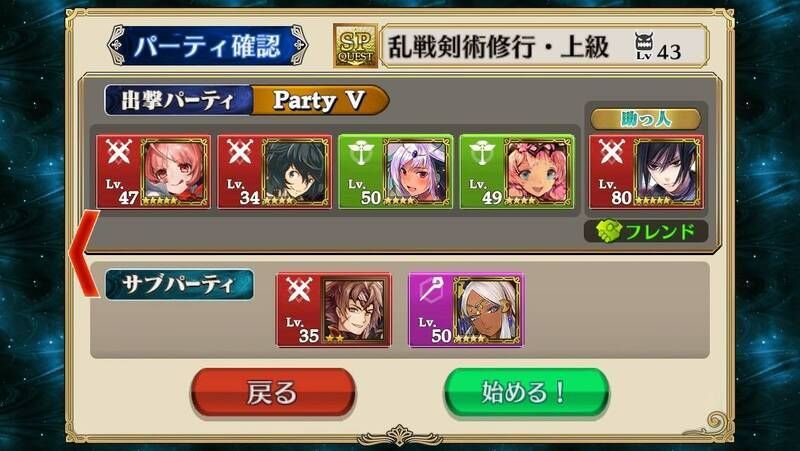Select the silver-haired Lv. 50 healer portrait
800x451 pixels.
click(417, 171)
